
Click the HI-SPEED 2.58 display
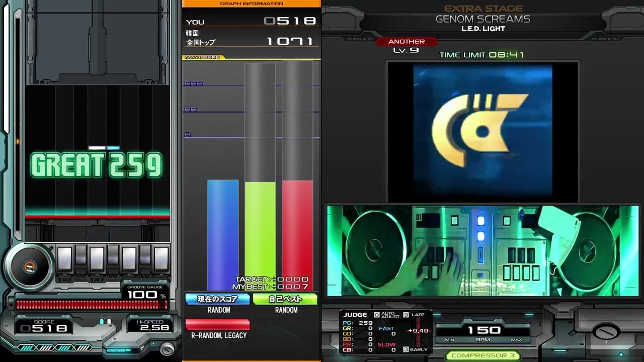(149, 326)
